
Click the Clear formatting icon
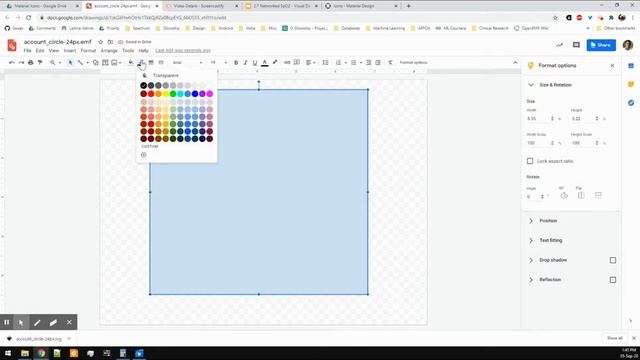point(390,62)
